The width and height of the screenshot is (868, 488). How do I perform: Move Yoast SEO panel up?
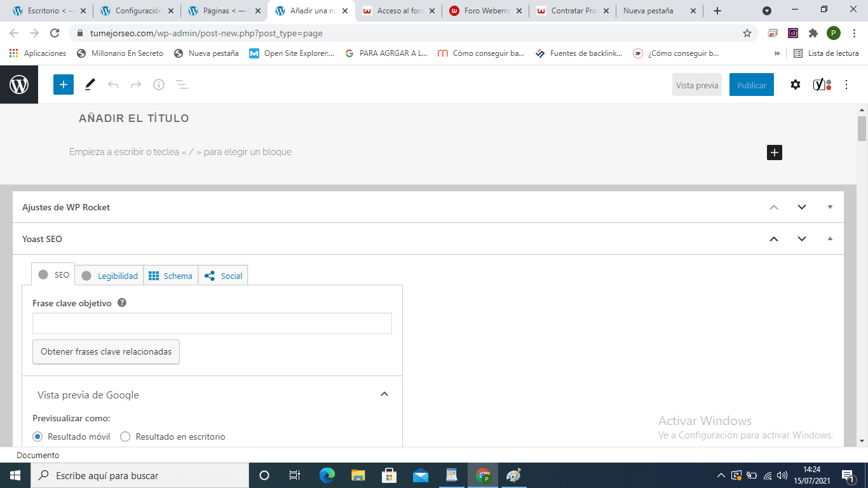[774, 239]
